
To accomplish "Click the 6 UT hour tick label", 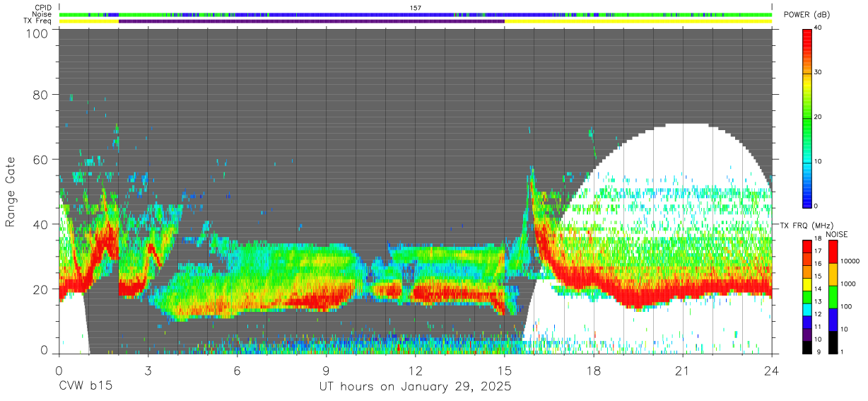I will (x=237, y=370).
